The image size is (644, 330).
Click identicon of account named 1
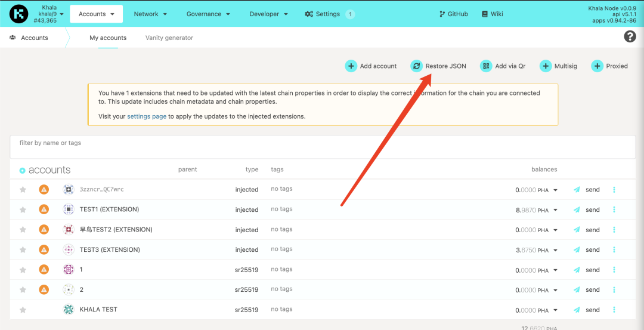69,270
